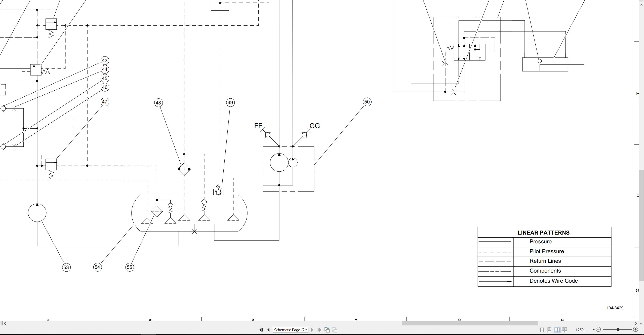Go to the last page
Image resolution: width=644 pixels, height=335 pixels.
click(x=319, y=330)
